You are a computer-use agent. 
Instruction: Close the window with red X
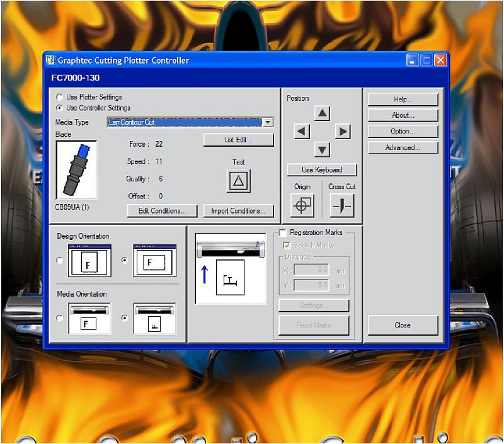tap(440, 60)
